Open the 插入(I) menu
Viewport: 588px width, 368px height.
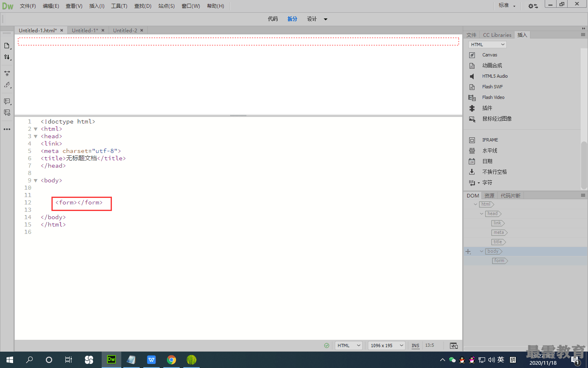tap(97, 6)
